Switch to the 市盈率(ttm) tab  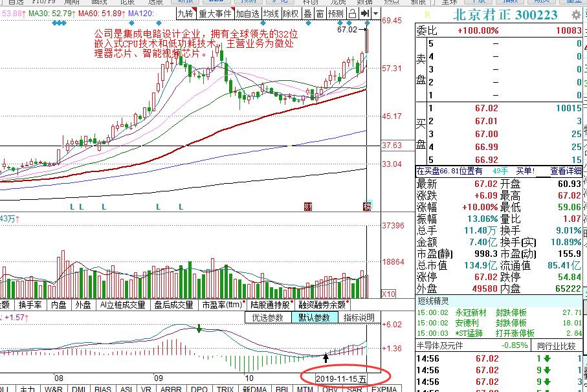(x=223, y=305)
